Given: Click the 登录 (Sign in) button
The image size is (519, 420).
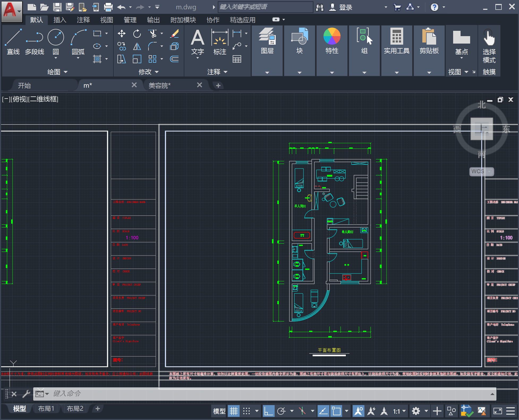Looking at the screenshot, I should click(345, 7).
